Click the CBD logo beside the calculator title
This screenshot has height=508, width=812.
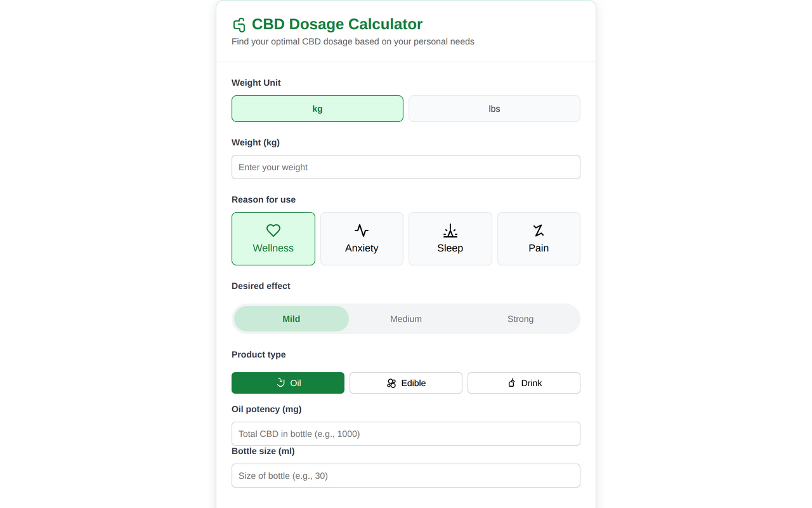coord(239,25)
